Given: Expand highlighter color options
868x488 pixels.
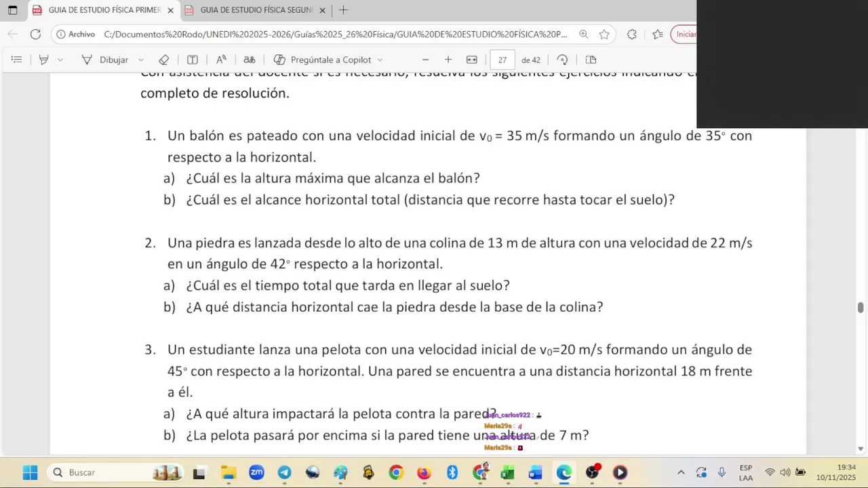Looking at the screenshot, I should point(60,60).
